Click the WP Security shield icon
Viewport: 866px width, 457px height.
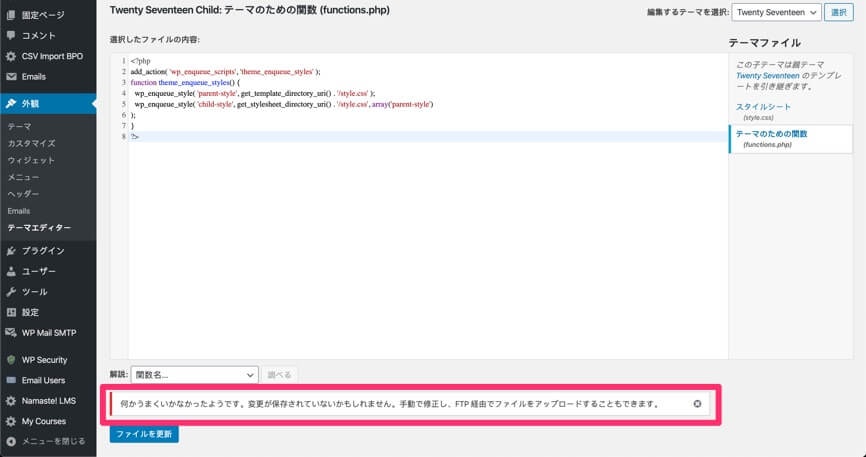(11, 360)
